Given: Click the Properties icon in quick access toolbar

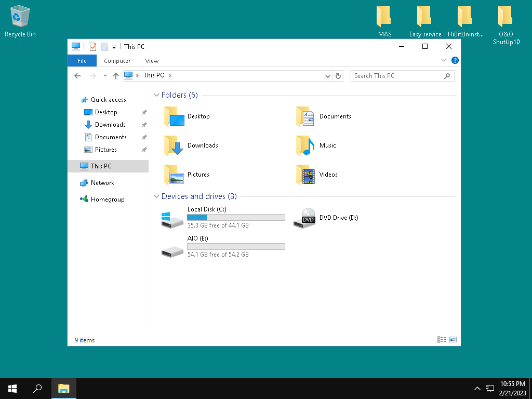Looking at the screenshot, I should [x=93, y=47].
